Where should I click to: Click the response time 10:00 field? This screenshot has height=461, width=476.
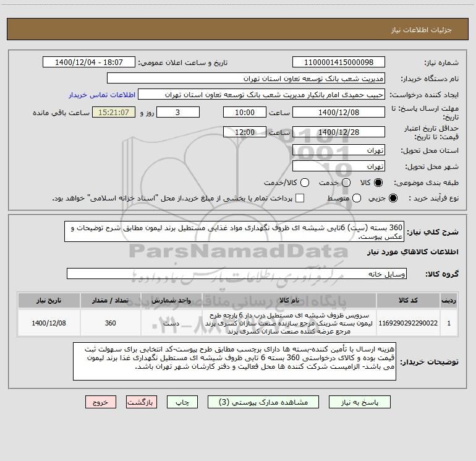[x=245, y=113]
